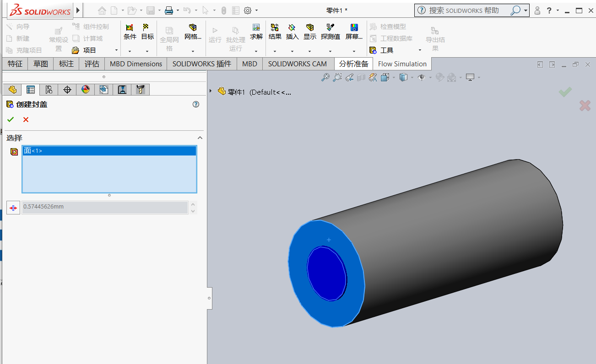Switch to the 特征 ribbon tab
The width and height of the screenshot is (596, 364).
[x=15, y=64]
